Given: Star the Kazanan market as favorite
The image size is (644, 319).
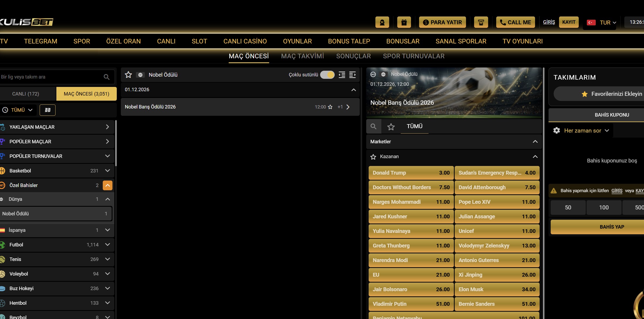Looking at the screenshot, I should pyautogui.click(x=373, y=157).
